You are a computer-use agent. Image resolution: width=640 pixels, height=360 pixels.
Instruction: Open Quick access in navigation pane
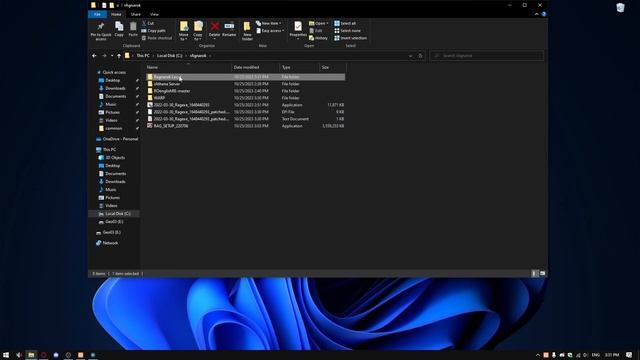click(x=114, y=72)
